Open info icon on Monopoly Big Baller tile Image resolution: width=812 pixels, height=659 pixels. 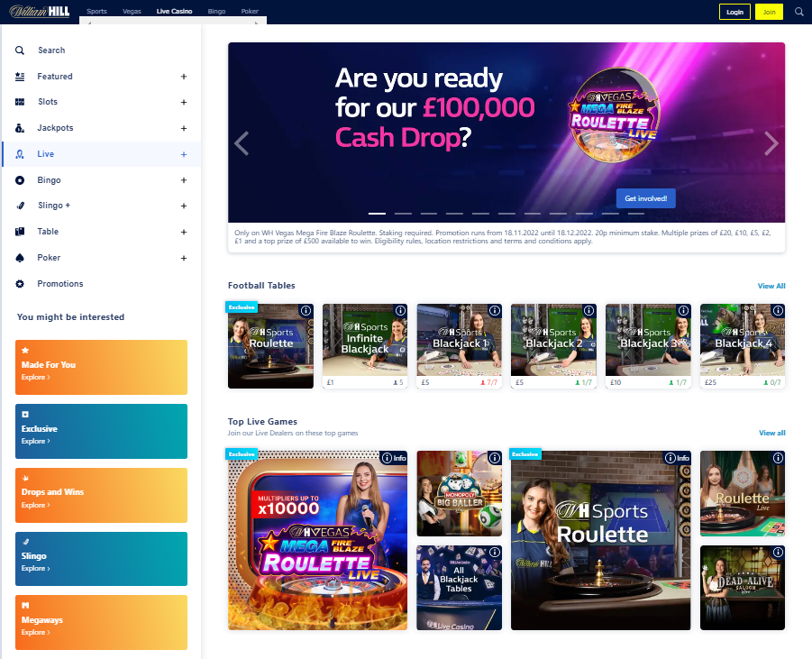pos(495,458)
